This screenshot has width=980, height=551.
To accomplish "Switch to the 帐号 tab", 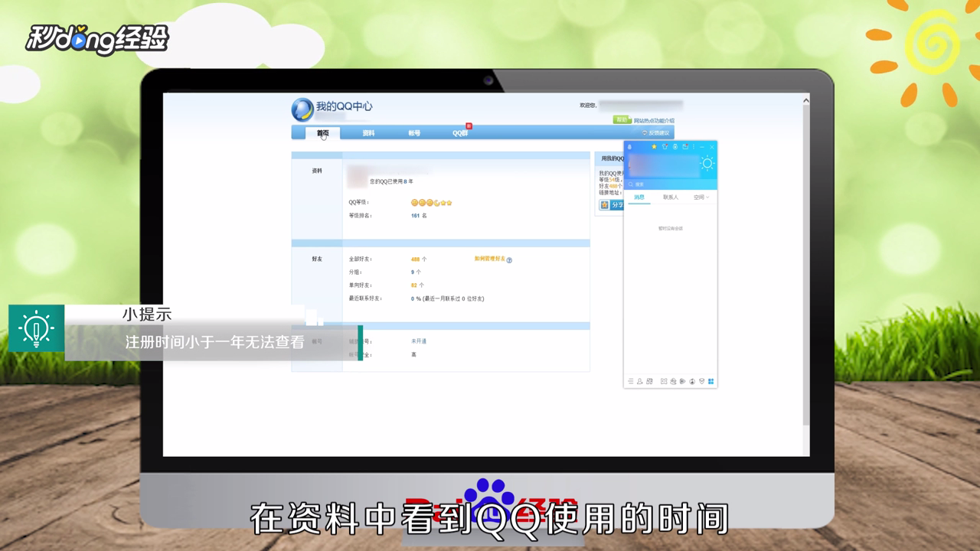I will click(414, 133).
